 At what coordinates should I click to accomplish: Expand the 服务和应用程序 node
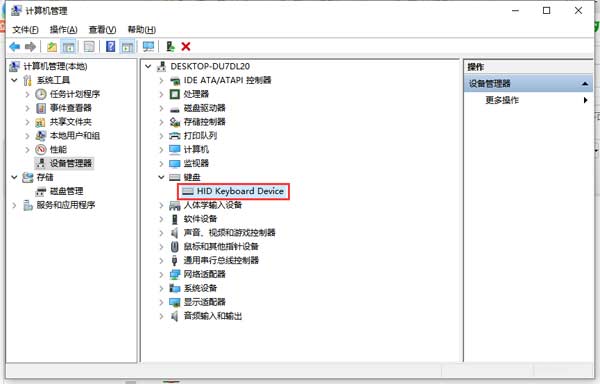(15, 205)
